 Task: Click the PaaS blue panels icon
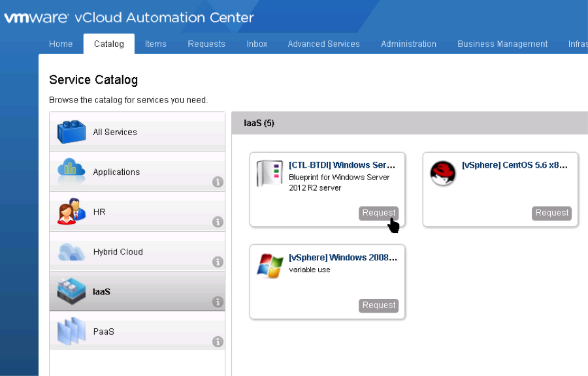(x=71, y=331)
